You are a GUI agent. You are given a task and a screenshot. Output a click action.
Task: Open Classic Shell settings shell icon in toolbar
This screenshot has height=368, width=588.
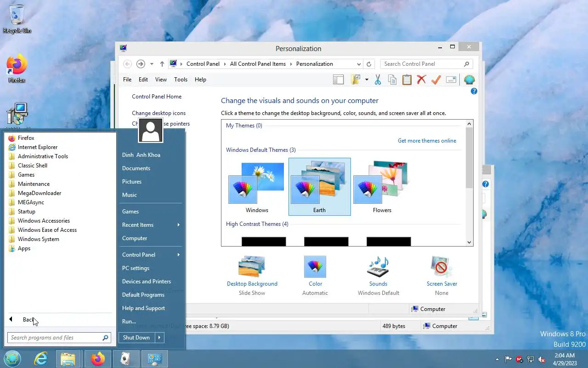pos(469,80)
